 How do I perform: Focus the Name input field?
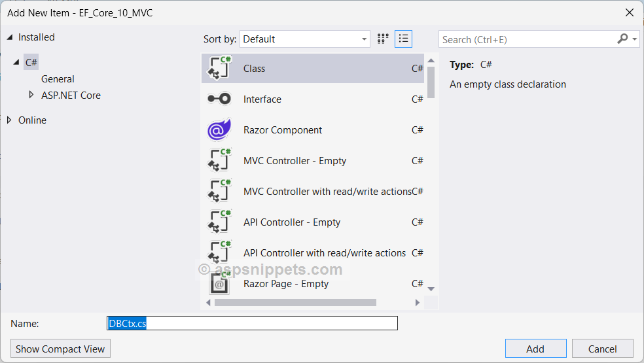[x=252, y=323]
